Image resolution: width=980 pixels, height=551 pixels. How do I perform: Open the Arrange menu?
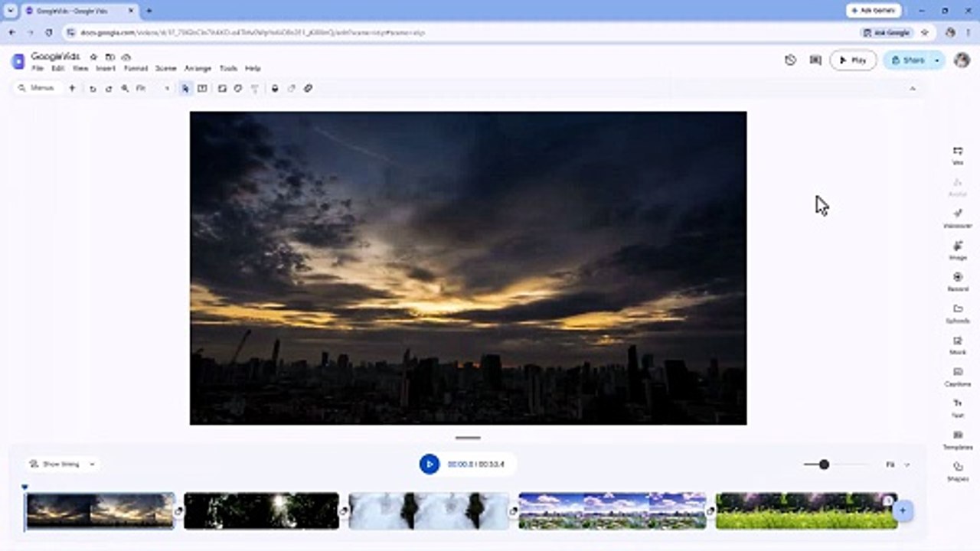click(x=198, y=69)
